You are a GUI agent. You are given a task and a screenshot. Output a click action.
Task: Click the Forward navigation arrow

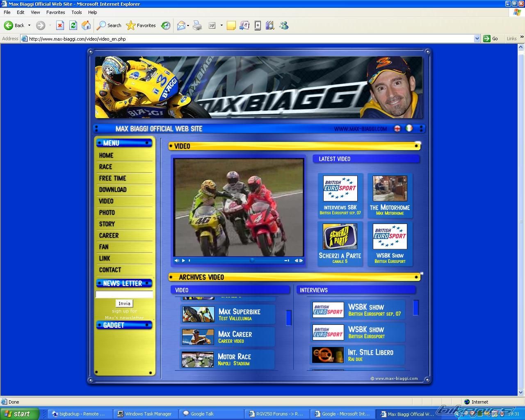tap(40, 25)
